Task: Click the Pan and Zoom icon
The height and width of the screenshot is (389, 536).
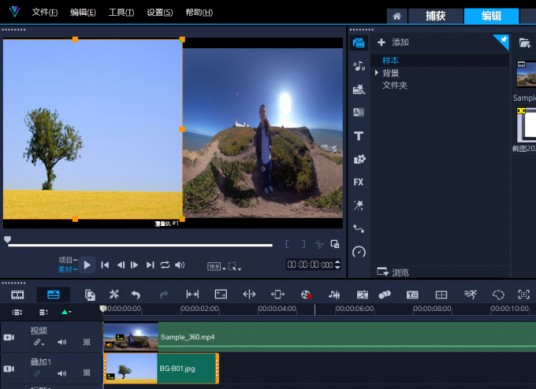Action: (523, 294)
